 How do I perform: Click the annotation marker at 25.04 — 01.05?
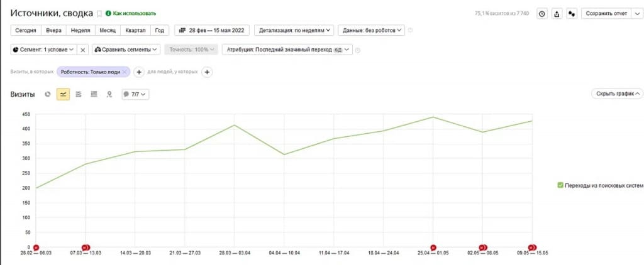tap(433, 247)
